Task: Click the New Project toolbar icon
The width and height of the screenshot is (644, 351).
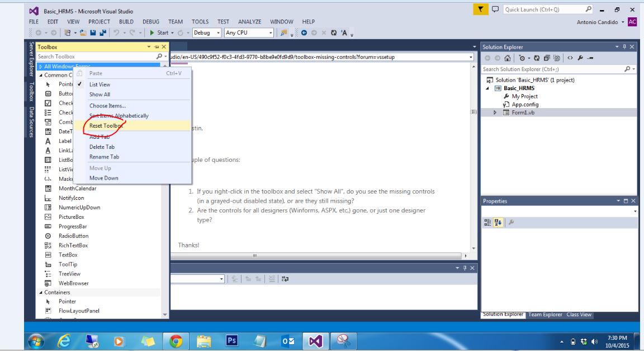Action: [x=67, y=32]
